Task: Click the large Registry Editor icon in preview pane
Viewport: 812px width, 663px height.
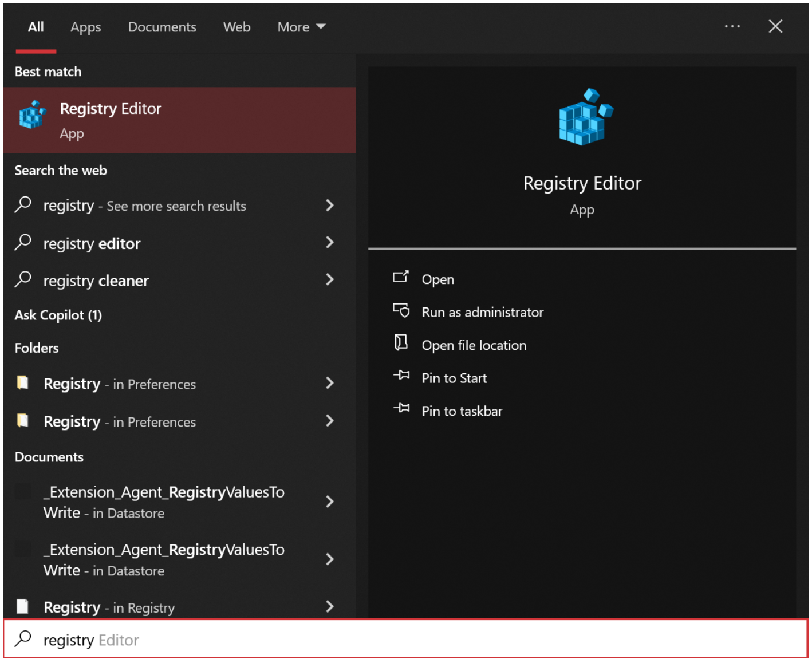Action: click(585, 117)
